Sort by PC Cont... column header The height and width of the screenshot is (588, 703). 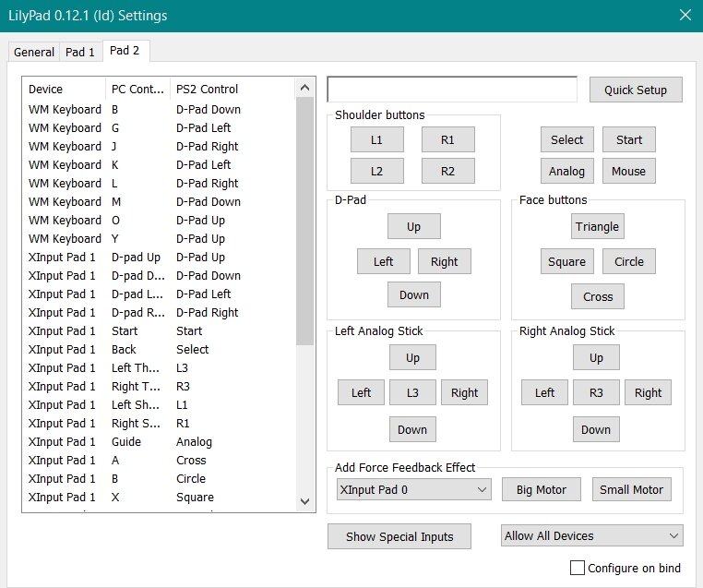tap(138, 89)
